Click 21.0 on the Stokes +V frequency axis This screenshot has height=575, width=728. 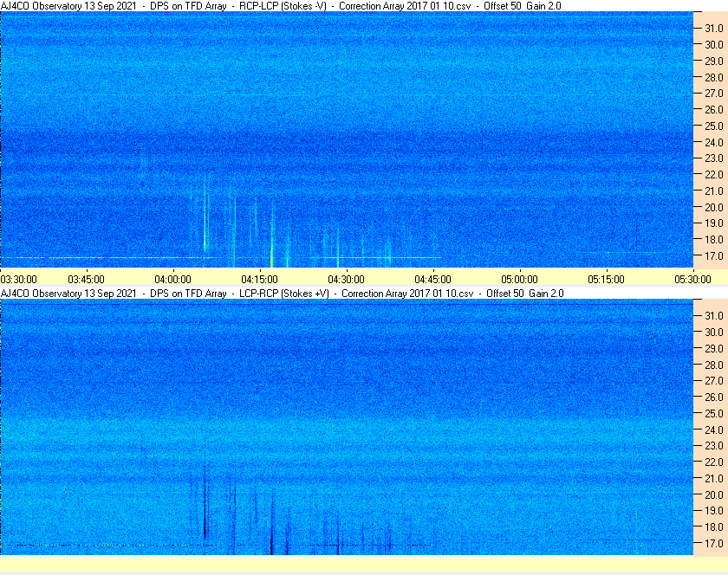[714, 479]
